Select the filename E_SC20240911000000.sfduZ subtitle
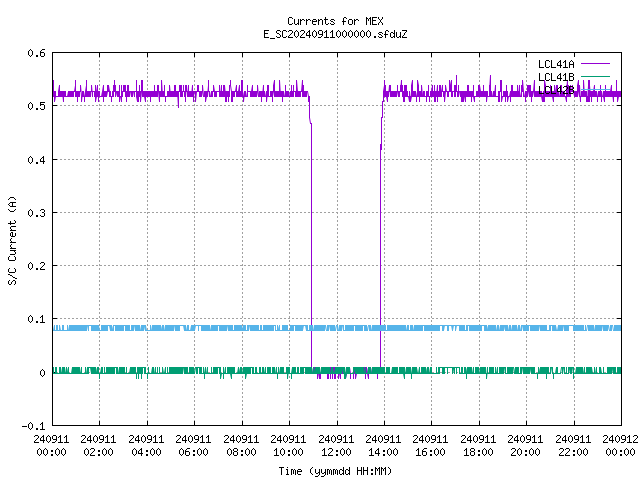 [335, 34]
